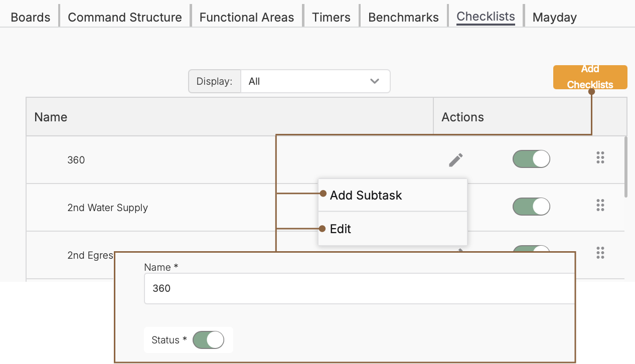This screenshot has height=364, width=635.
Task: Switch to the Boards tab
Action: 31,17
